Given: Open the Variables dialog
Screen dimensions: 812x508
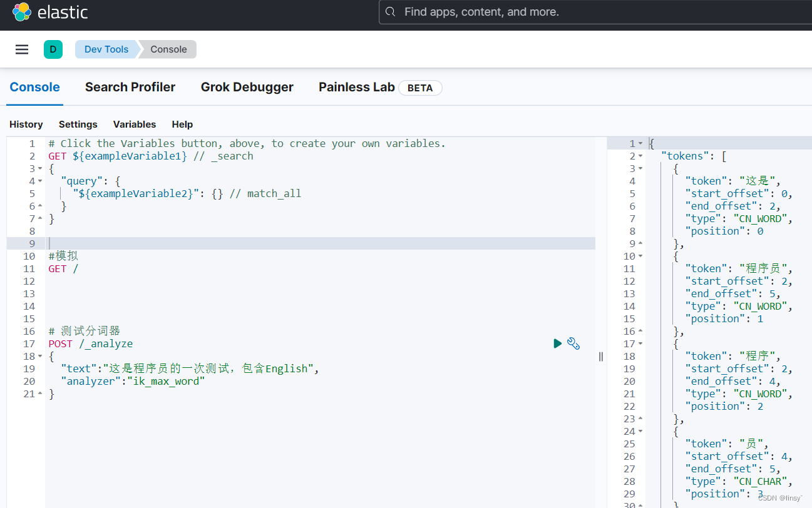Looking at the screenshot, I should (x=135, y=124).
